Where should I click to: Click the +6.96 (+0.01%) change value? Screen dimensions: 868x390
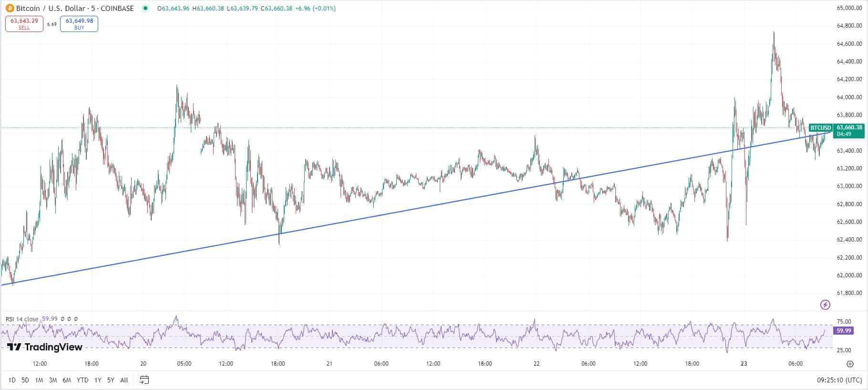coord(315,9)
